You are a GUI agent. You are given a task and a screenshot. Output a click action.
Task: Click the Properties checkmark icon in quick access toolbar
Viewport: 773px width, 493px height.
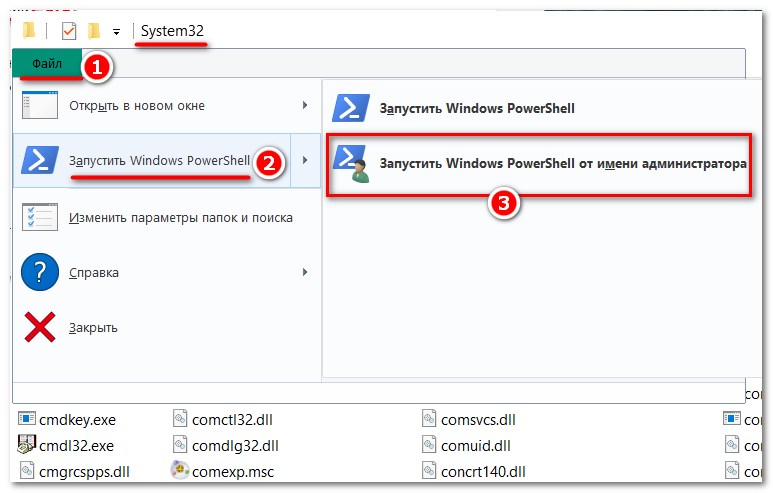[x=69, y=31]
